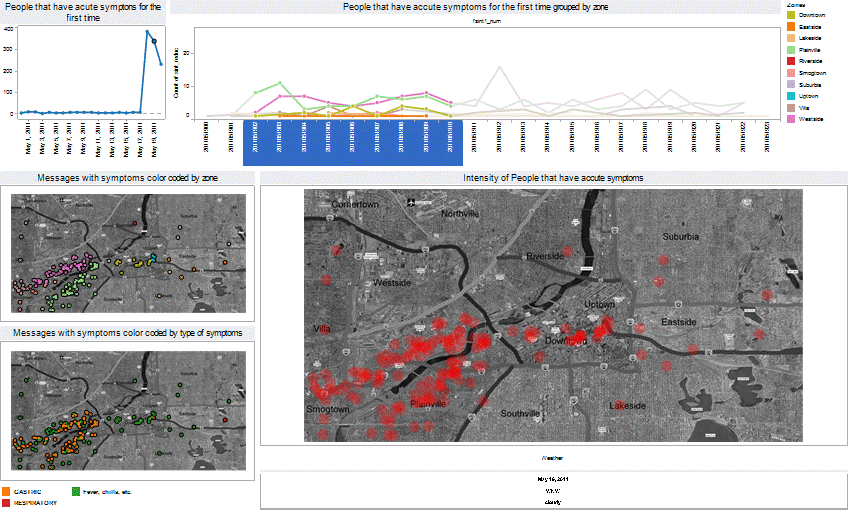Viewport: 848px width, 510px height.
Task: Click the 'Zones' legend heading
Action: [796, 5]
